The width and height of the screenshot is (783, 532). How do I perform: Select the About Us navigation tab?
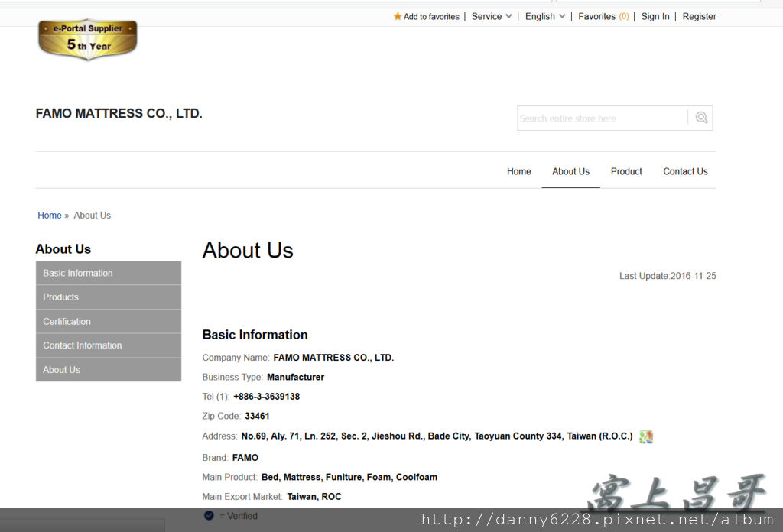coord(570,171)
